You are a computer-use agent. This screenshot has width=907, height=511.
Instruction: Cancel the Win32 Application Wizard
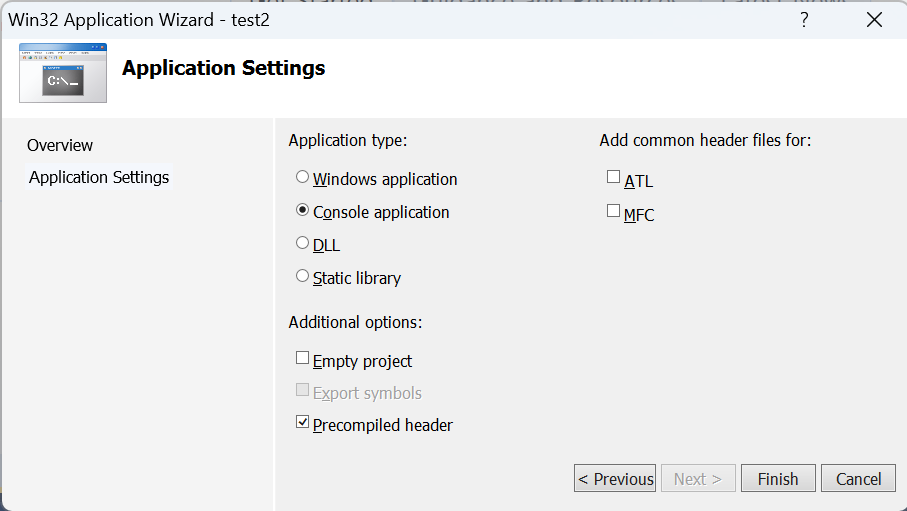[858, 479]
